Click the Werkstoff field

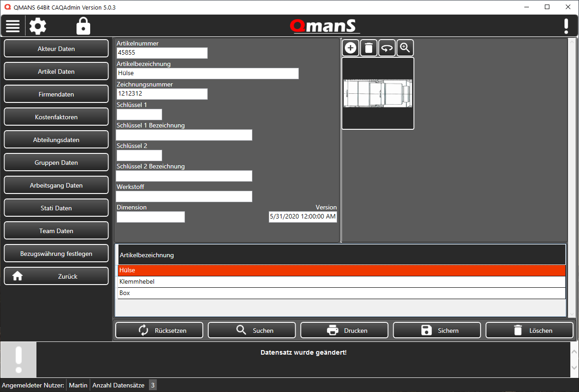click(184, 196)
